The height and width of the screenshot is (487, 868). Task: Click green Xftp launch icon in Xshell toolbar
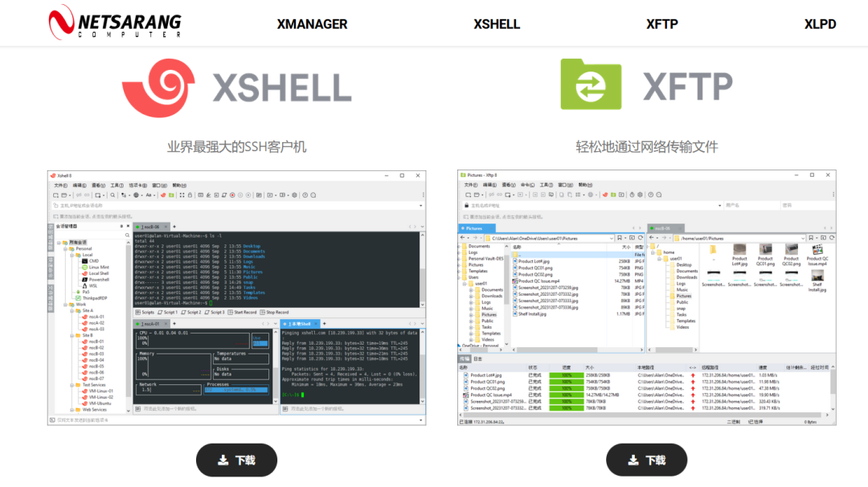(x=172, y=195)
